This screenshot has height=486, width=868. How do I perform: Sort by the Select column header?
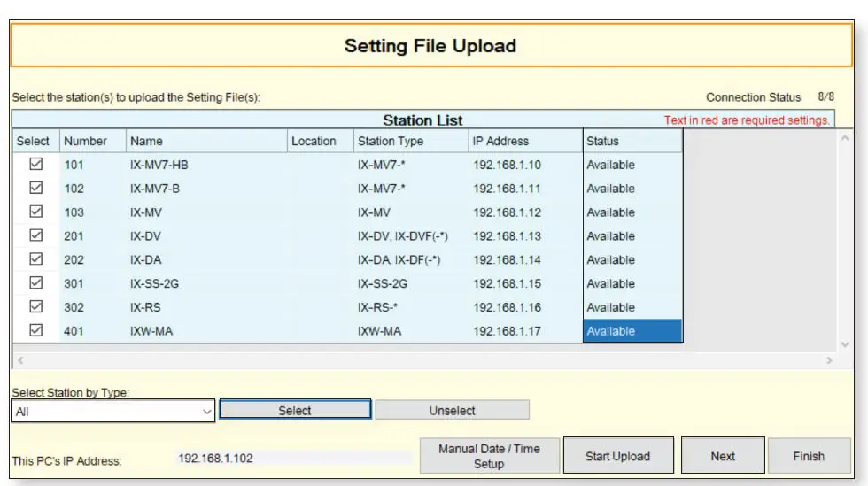tap(36, 141)
